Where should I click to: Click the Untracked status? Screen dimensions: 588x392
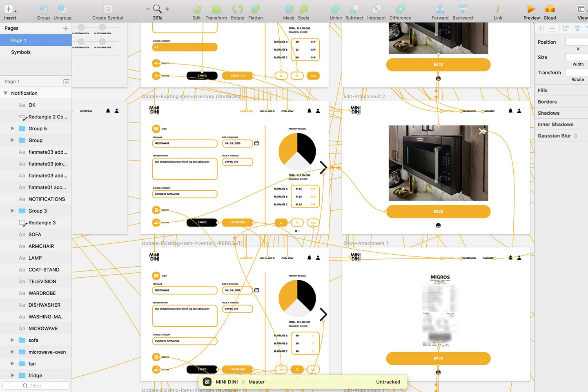click(388, 382)
